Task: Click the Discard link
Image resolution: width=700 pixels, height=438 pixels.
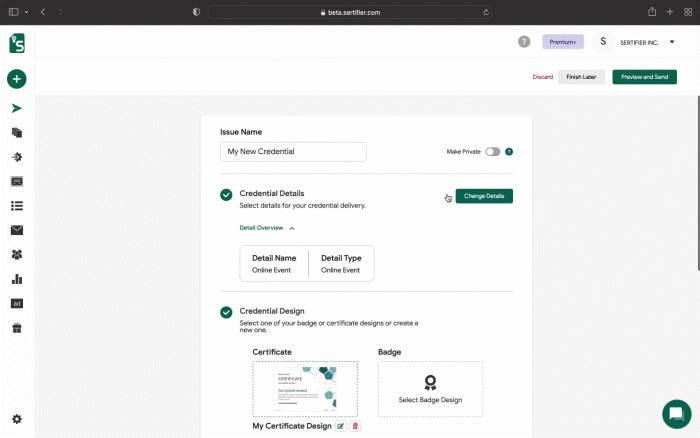Action: click(542, 77)
